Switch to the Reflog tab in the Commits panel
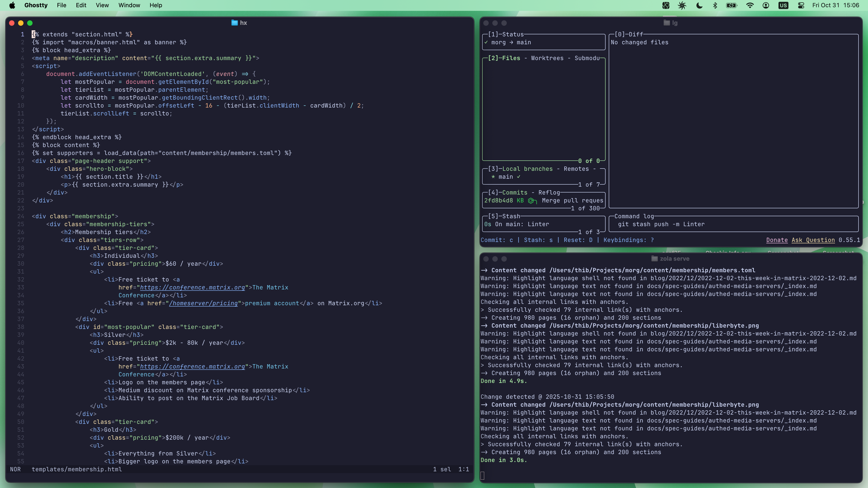 click(549, 192)
